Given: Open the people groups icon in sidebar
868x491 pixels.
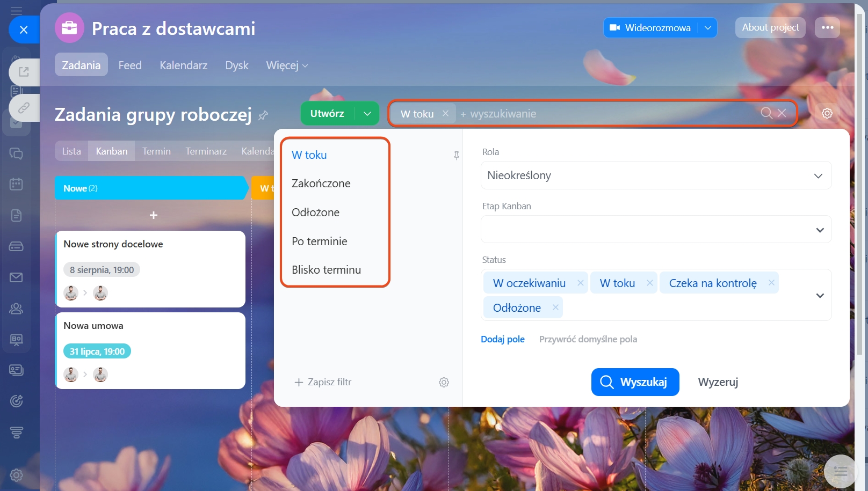Looking at the screenshot, I should [16, 309].
